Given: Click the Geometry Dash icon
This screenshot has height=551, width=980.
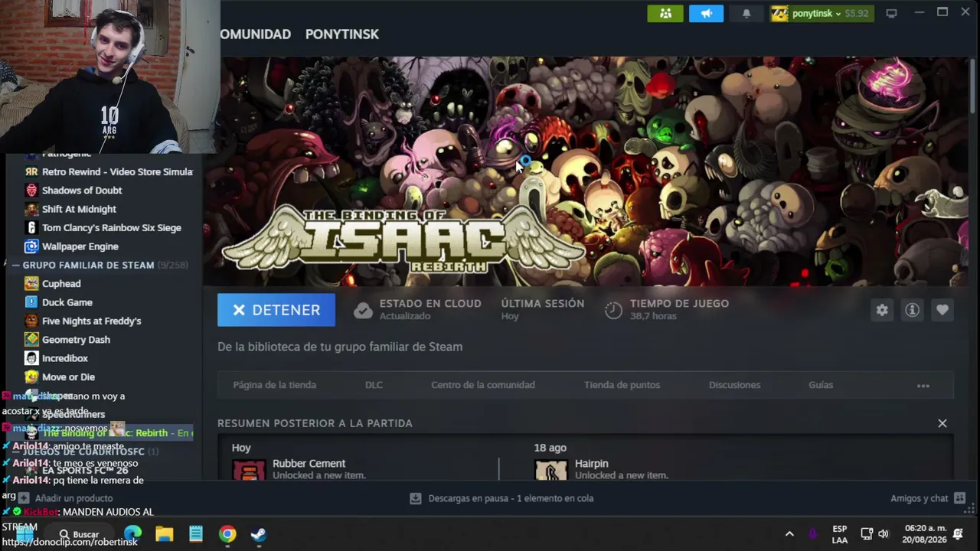Looking at the screenshot, I should click(x=31, y=339).
